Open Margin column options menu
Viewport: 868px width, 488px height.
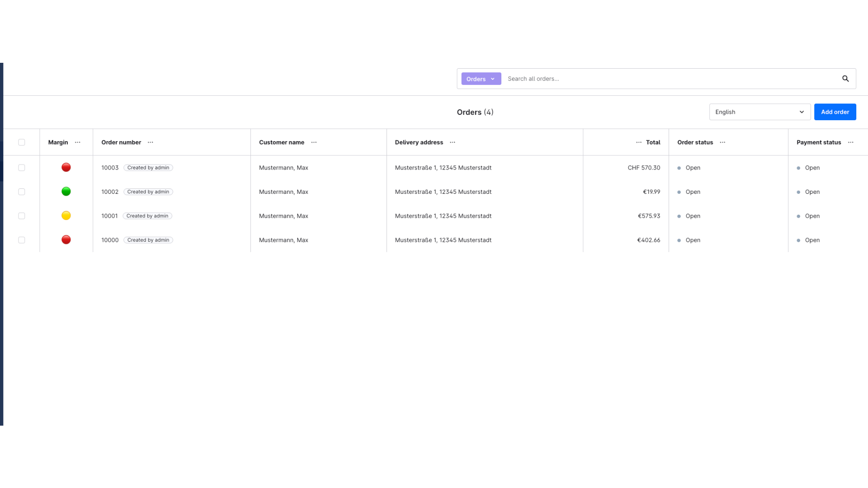tap(78, 142)
